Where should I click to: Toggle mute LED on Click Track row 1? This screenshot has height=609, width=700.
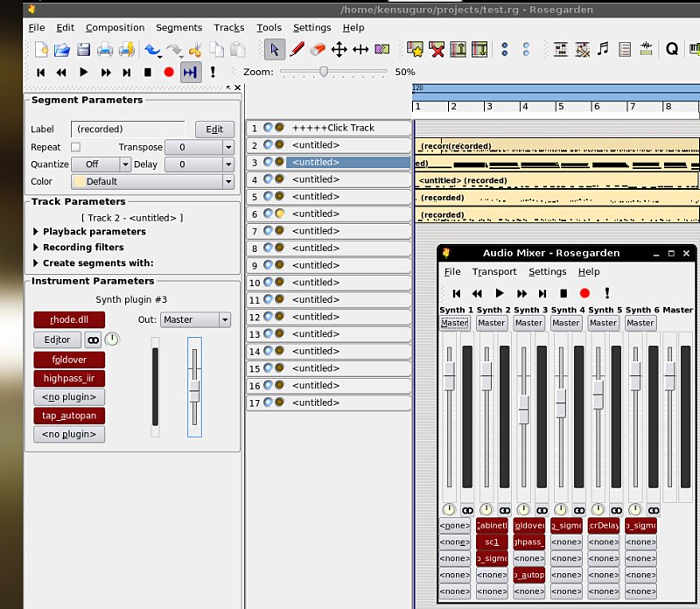(268, 128)
